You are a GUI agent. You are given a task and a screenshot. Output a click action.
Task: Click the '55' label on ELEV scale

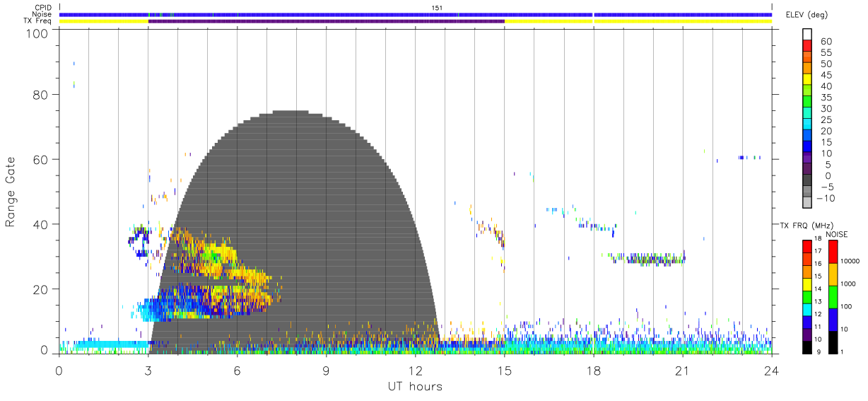click(827, 53)
